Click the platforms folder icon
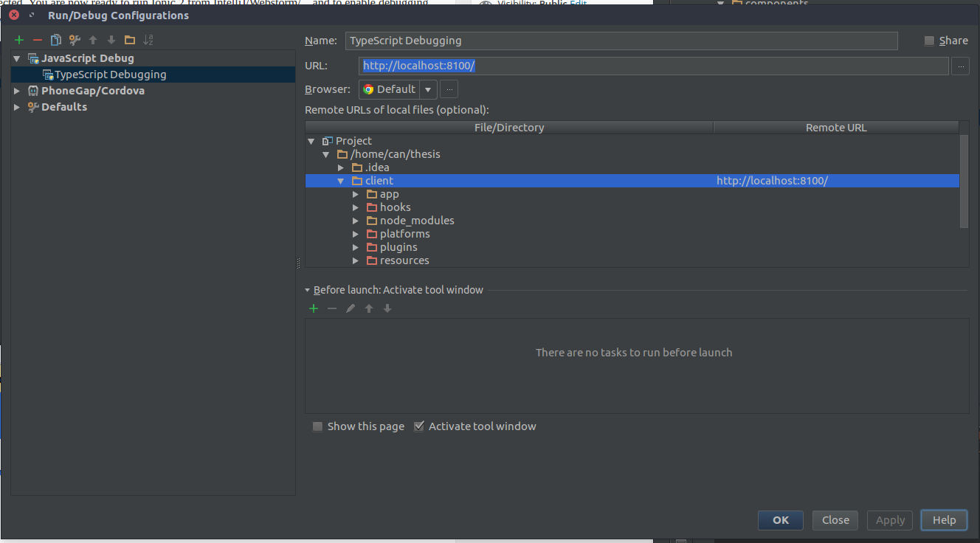980x543 pixels. click(x=372, y=234)
